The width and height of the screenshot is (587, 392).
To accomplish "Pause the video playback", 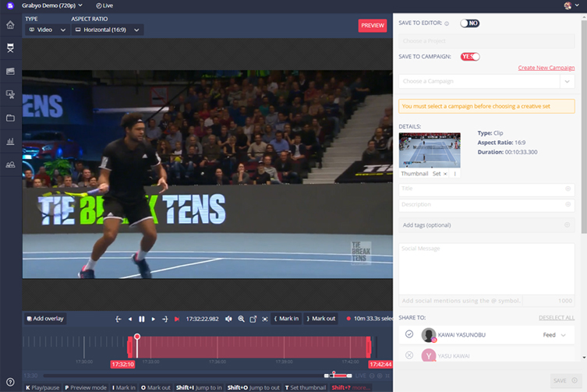I will pos(142,319).
